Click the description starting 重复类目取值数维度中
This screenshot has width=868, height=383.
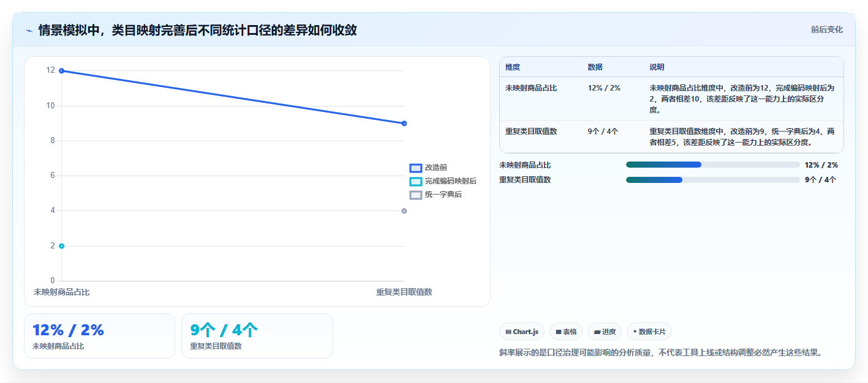coord(742,137)
